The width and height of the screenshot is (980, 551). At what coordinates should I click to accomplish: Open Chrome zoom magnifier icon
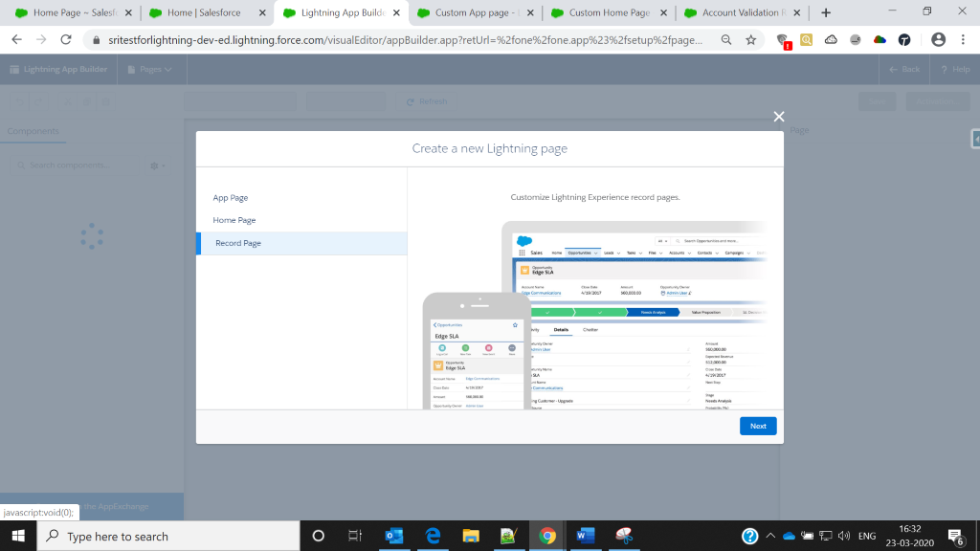click(x=726, y=40)
